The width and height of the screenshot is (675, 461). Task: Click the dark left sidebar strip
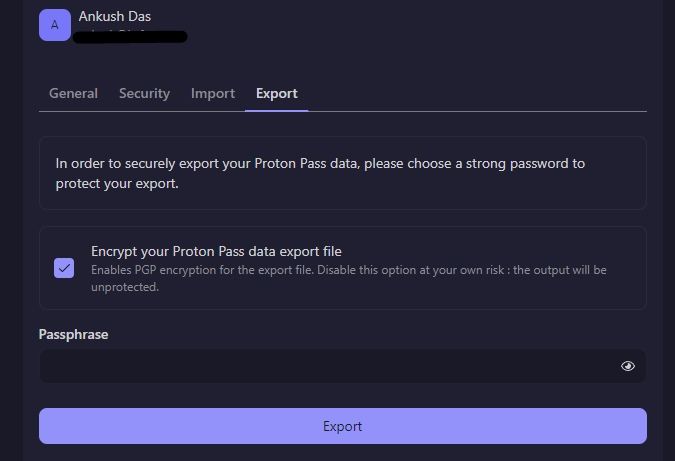[x=11, y=230]
